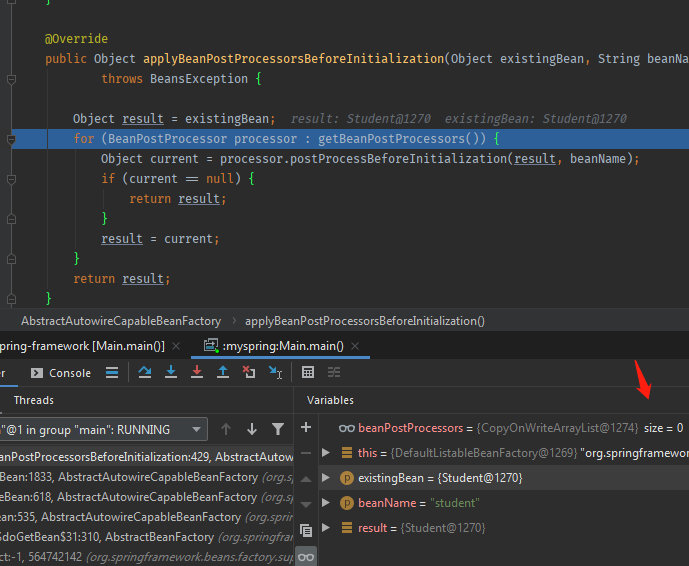Click 'return result;' at end of method

(122, 279)
